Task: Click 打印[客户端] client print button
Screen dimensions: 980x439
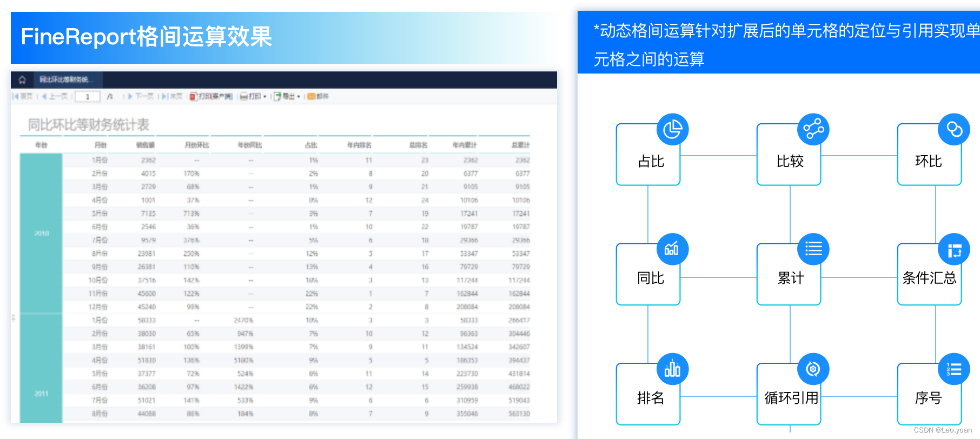Action: click(x=211, y=96)
